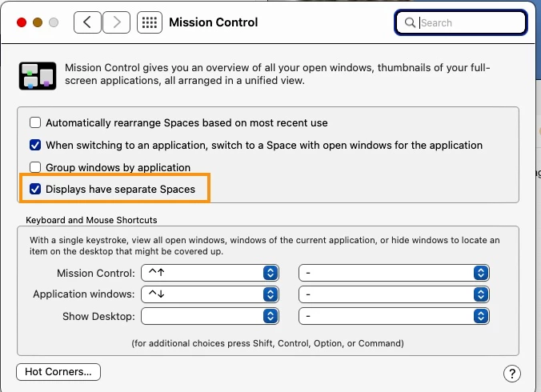Open Hot Corners settings
Image resolution: width=541 pixels, height=392 pixels.
tap(58, 372)
